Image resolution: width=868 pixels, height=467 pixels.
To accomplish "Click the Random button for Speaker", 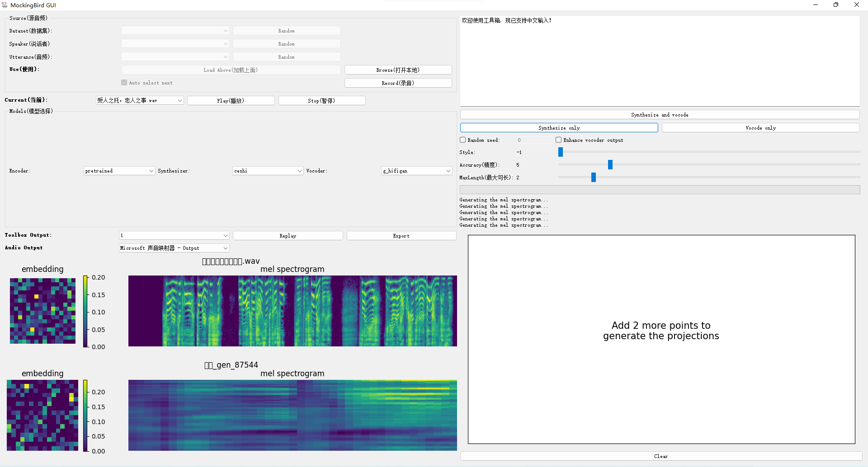I will (287, 44).
